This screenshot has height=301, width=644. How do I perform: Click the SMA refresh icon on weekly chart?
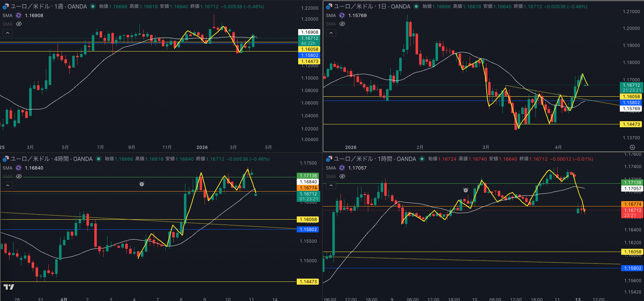tap(19, 15)
